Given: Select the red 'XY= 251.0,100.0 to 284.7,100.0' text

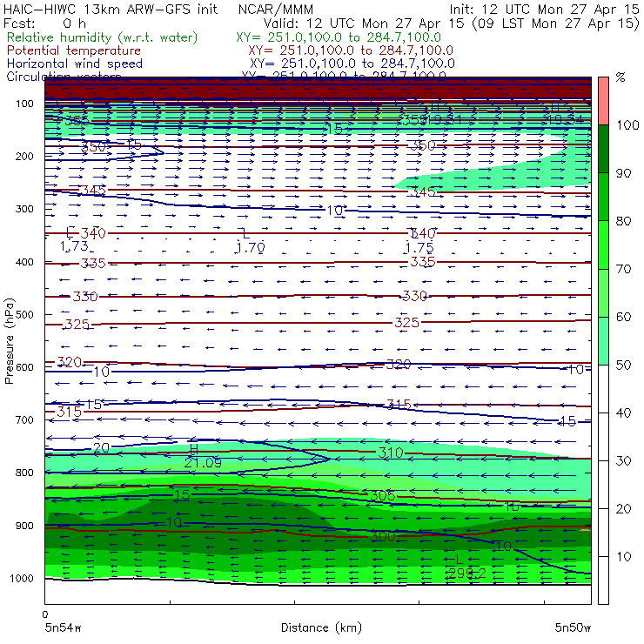Looking at the screenshot, I should 351,50.
